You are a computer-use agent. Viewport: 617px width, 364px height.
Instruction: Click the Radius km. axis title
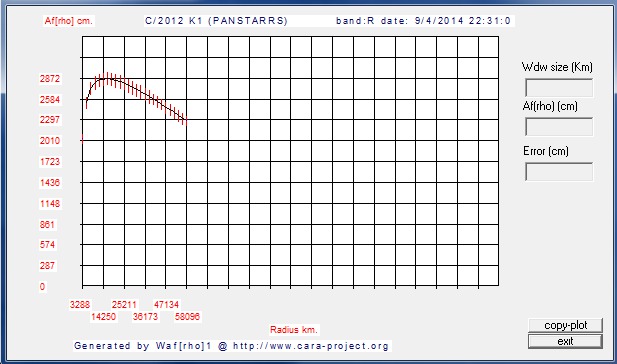click(294, 330)
